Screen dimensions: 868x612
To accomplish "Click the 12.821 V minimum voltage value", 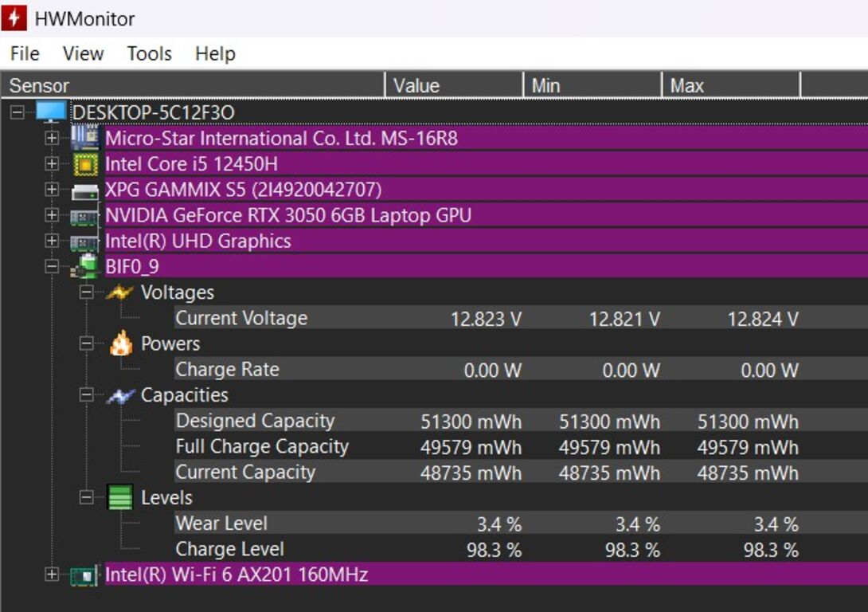I will pyautogui.click(x=624, y=319).
